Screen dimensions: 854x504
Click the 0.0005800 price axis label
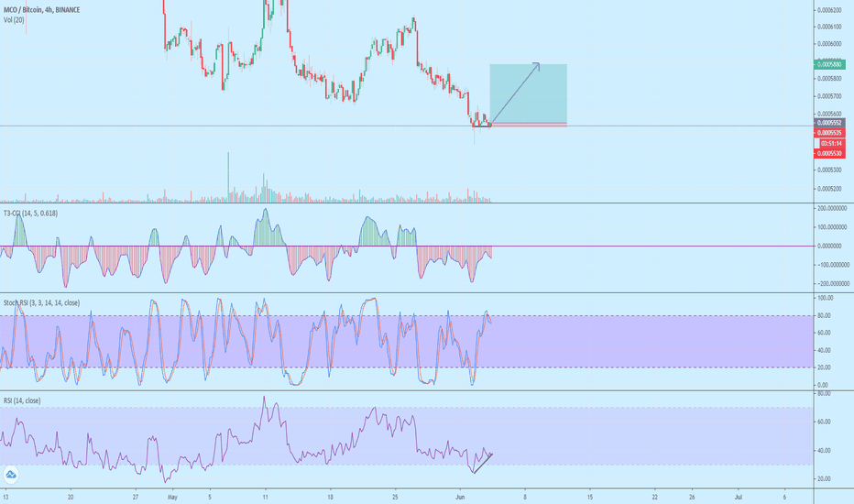click(x=829, y=79)
